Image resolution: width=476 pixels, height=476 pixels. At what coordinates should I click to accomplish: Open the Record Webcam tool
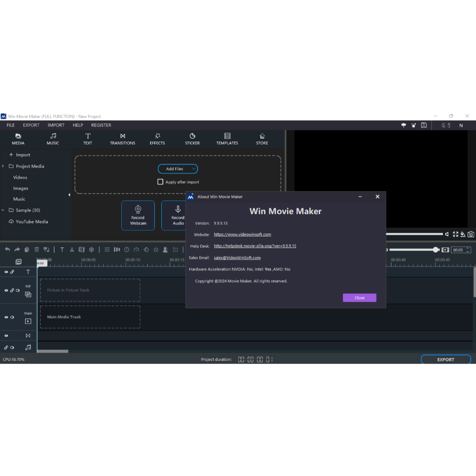click(x=138, y=215)
